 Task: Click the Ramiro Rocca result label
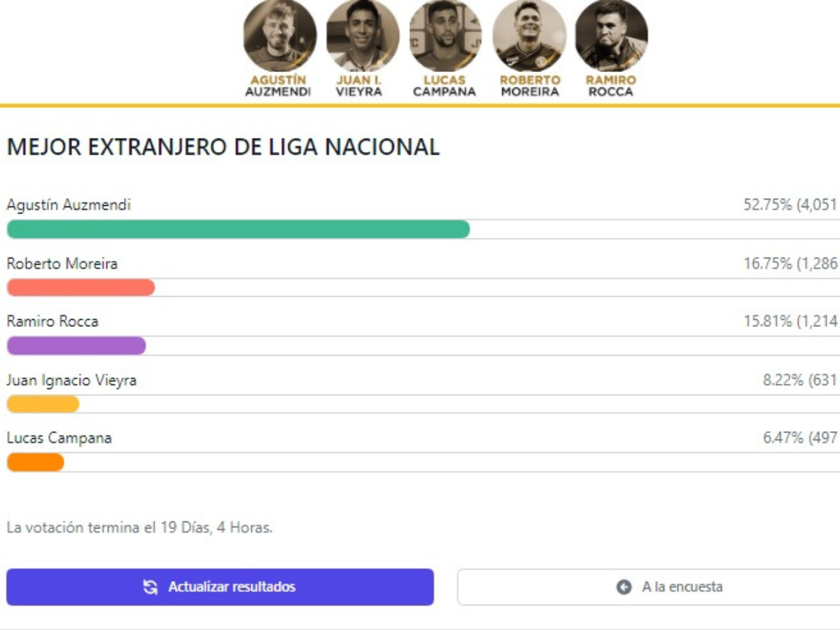click(52, 322)
